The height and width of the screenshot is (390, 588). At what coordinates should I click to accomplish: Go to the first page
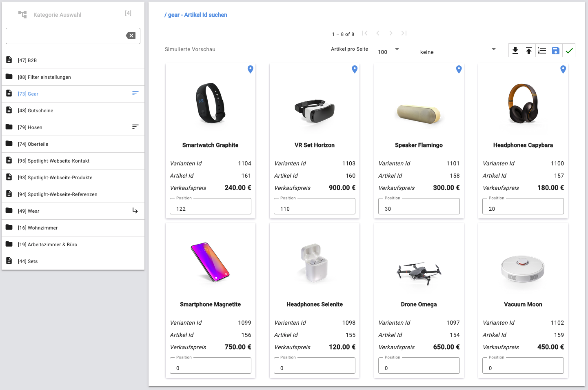(365, 33)
